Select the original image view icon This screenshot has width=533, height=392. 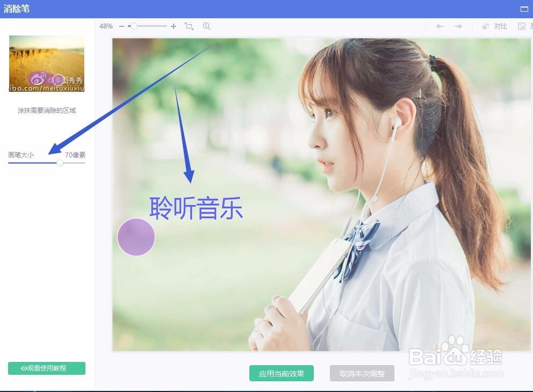tap(521, 26)
